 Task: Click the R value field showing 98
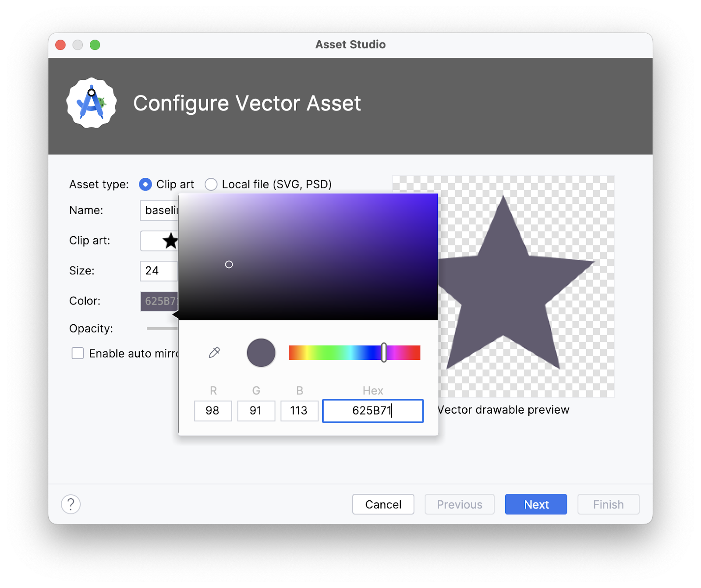(213, 411)
